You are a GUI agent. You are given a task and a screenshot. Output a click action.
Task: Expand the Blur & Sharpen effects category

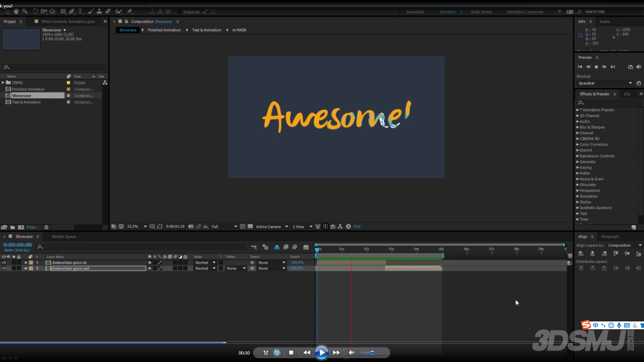coord(578,127)
